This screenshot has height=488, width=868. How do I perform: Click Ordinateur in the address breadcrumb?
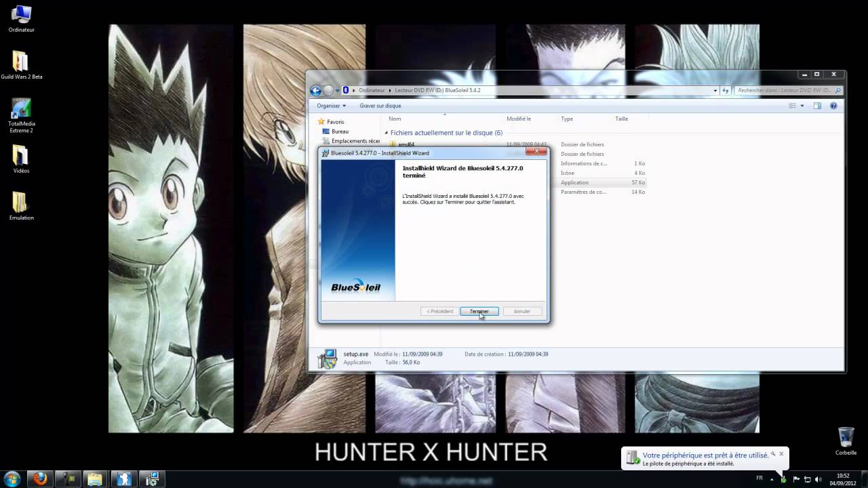(372, 90)
